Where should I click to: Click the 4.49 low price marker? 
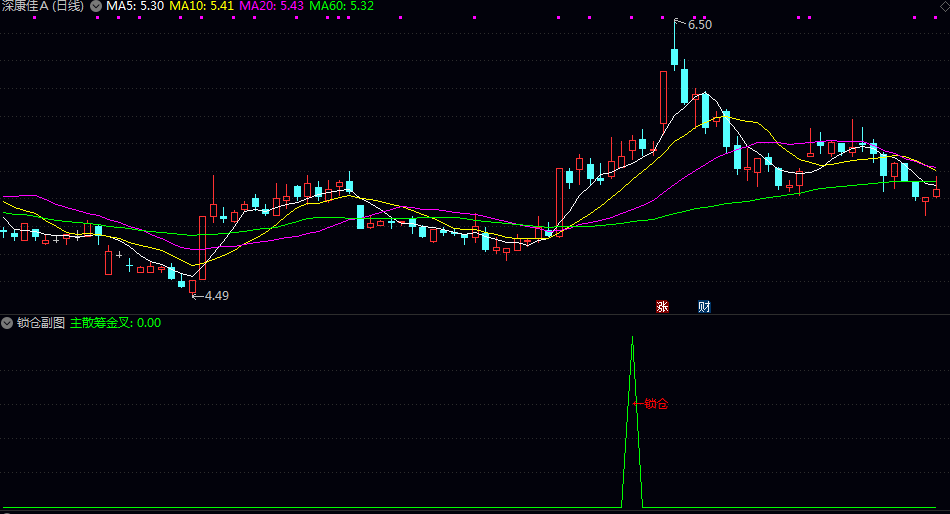(217, 296)
